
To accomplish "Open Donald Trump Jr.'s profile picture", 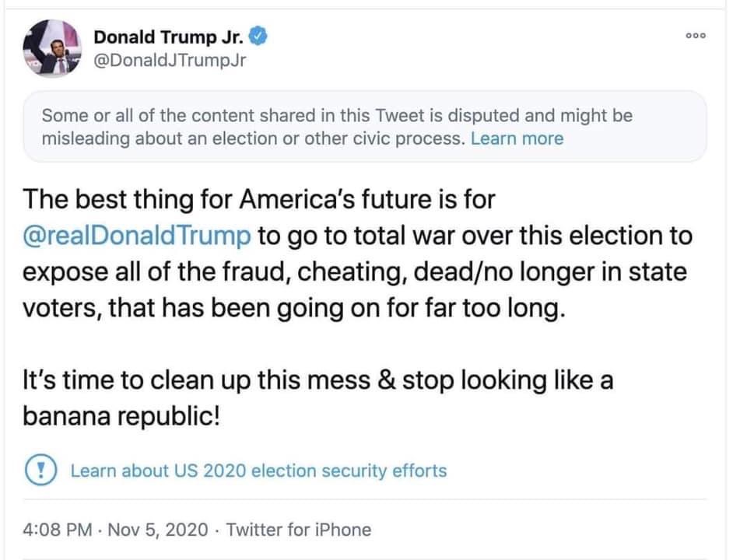I will click(x=54, y=50).
